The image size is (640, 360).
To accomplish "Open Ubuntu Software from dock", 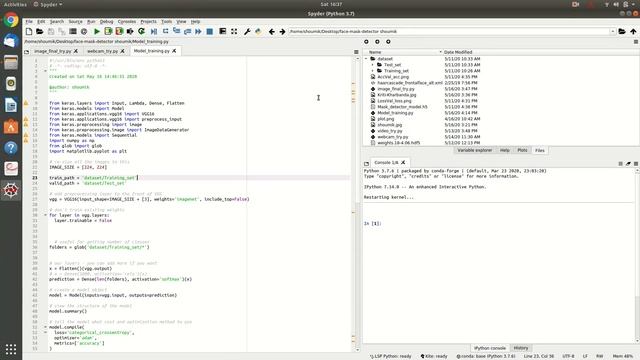I will coord(11,127).
